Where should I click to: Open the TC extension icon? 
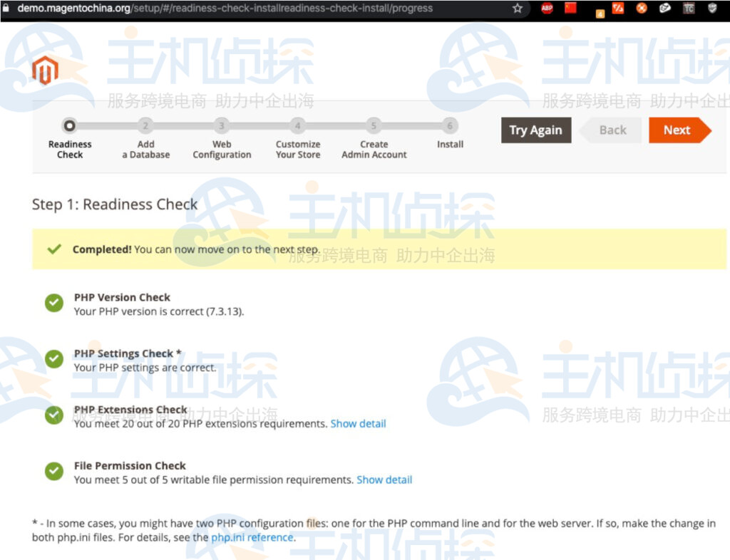pyautogui.click(x=689, y=9)
